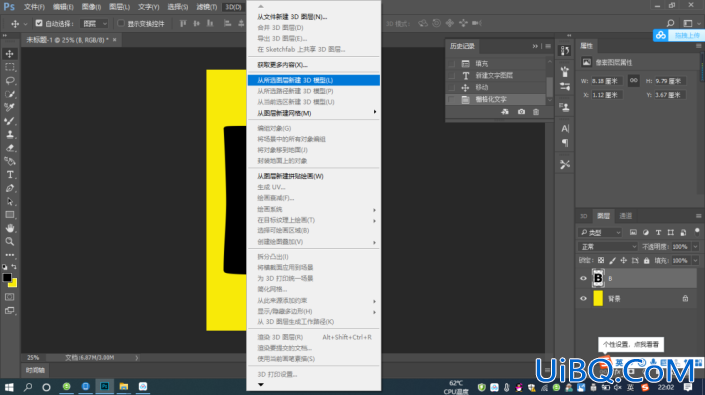Hide the B layer eye icon
The height and width of the screenshot is (395, 705).
583,278
